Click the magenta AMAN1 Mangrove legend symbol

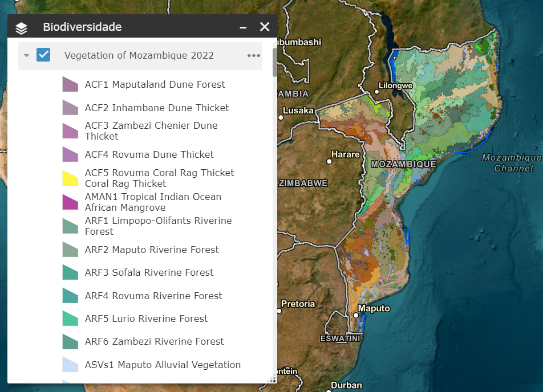70,202
